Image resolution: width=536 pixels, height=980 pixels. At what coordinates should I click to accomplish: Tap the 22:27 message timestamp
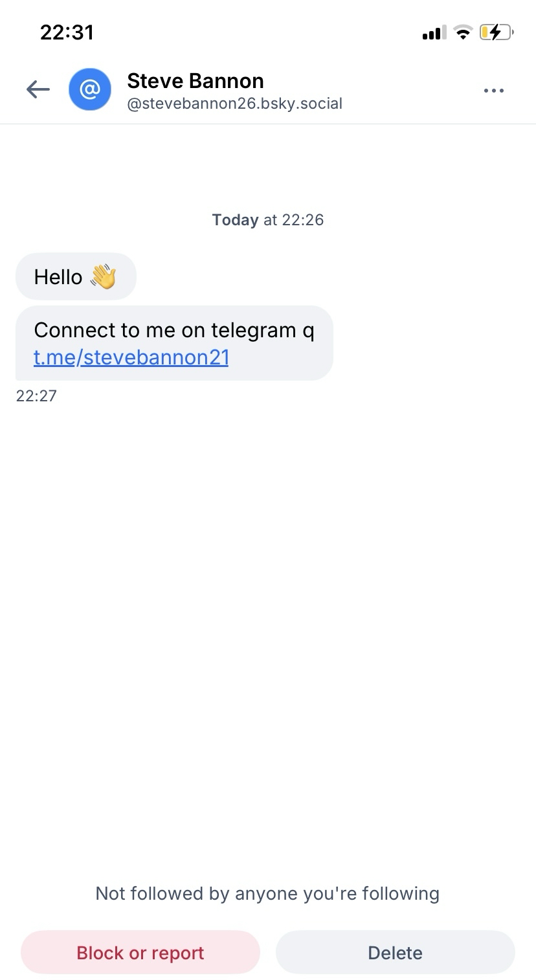(x=36, y=395)
